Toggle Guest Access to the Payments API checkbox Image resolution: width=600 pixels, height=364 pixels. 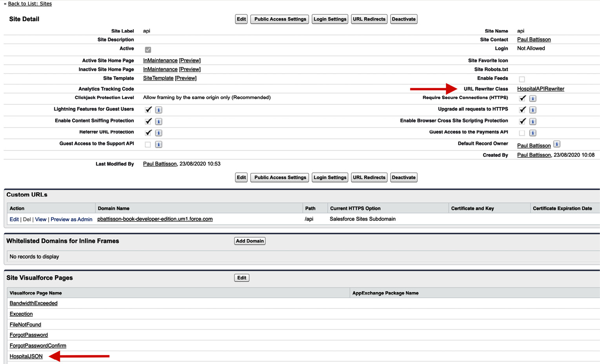coord(522,133)
